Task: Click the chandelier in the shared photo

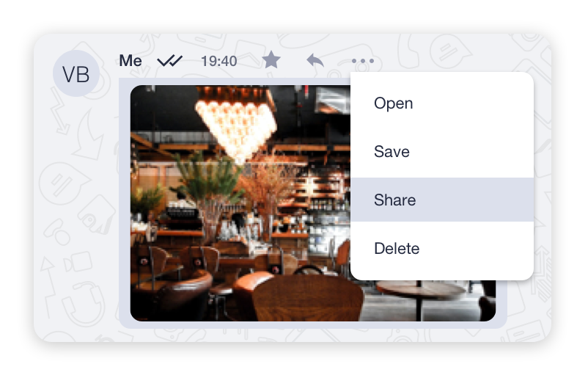Action: pyautogui.click(x=236, y=122)
